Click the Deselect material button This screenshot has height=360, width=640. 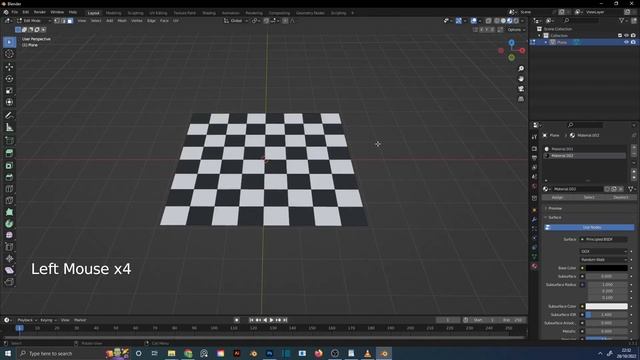(x=620, y=198)
